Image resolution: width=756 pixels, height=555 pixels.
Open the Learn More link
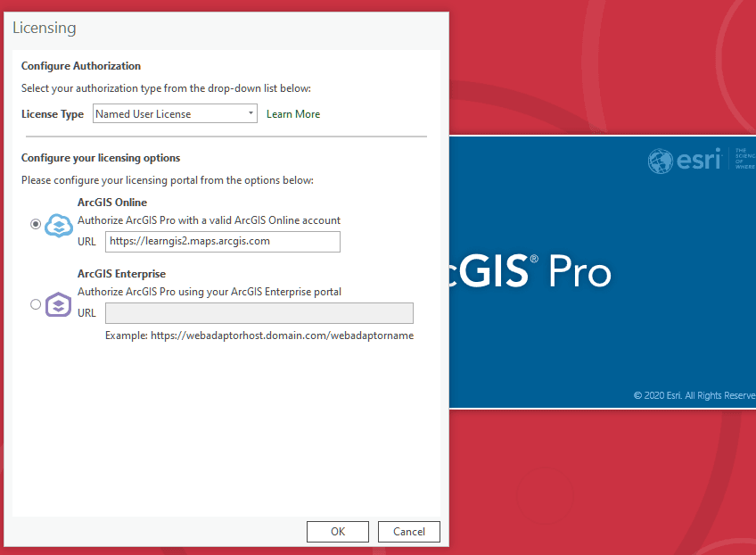(292, 114)
